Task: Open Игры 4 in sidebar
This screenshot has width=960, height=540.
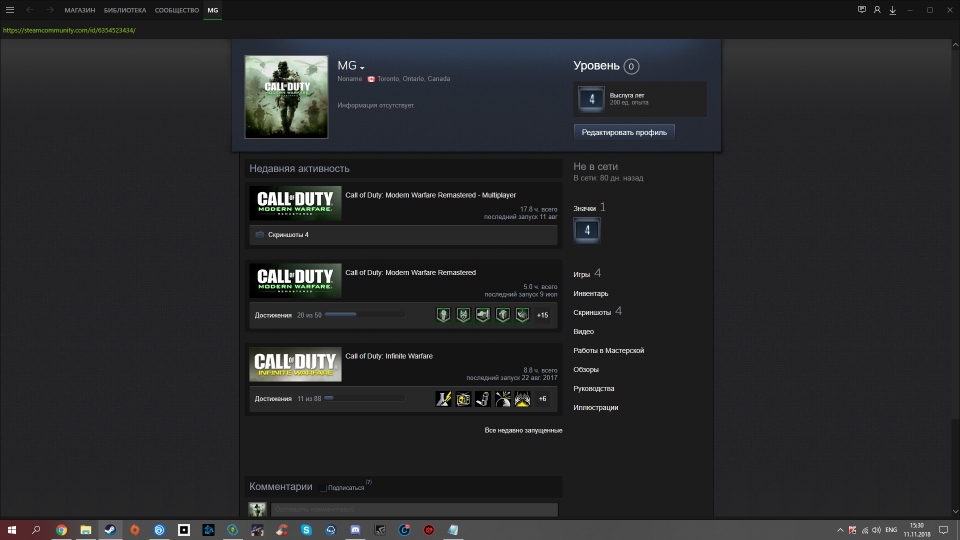Action: click(587, 274)
